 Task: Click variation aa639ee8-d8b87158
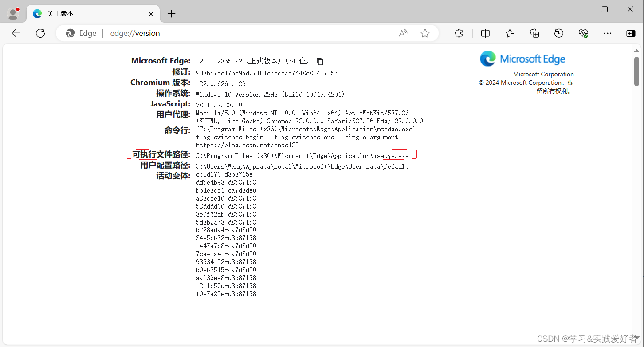click(226, 278)
